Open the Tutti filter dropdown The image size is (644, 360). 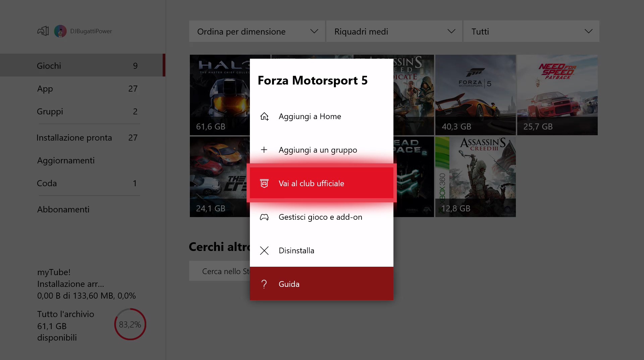point(531,31)
